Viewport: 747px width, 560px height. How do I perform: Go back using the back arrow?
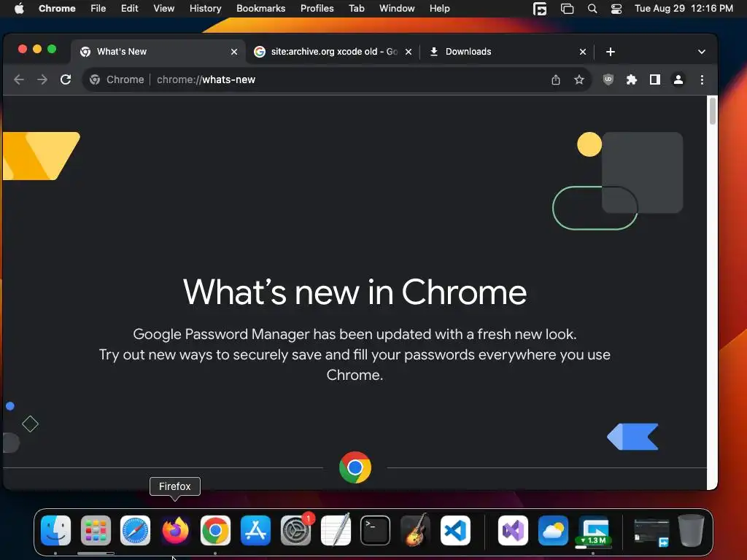coord(18,79)
